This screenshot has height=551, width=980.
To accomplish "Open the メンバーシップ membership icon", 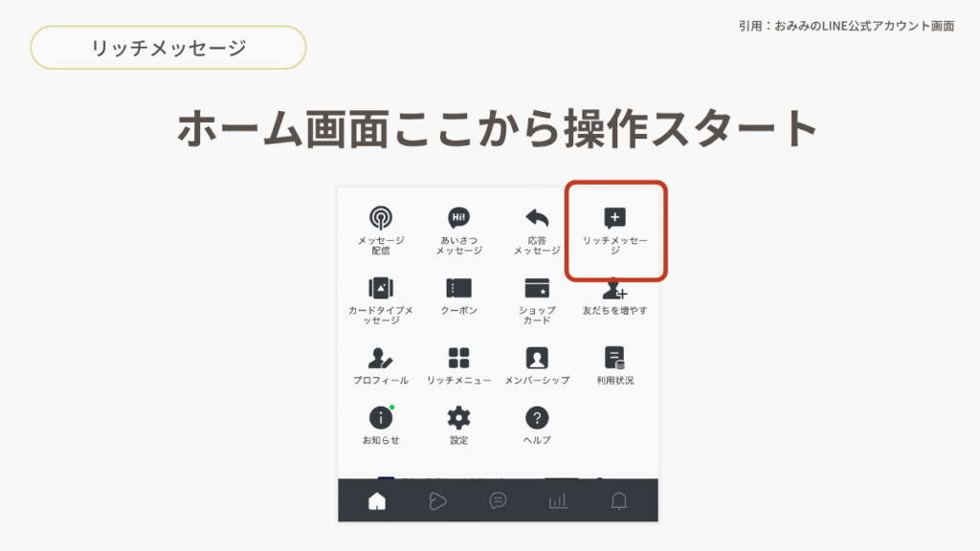I will click(x=537, y=359).
